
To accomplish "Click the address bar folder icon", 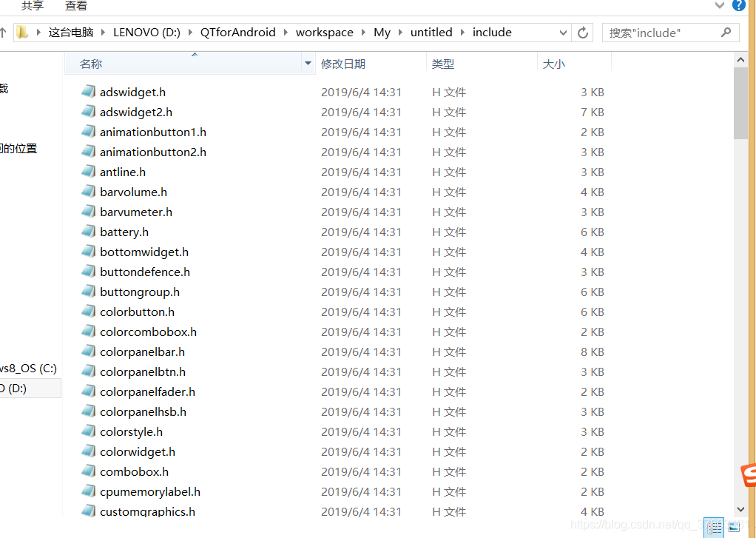I will 22,33.
